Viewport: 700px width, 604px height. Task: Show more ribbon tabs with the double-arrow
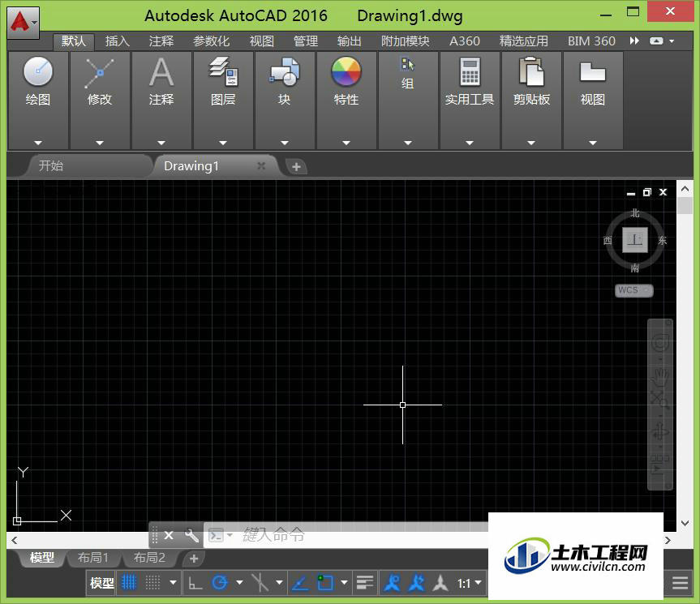tap(634, 41)
